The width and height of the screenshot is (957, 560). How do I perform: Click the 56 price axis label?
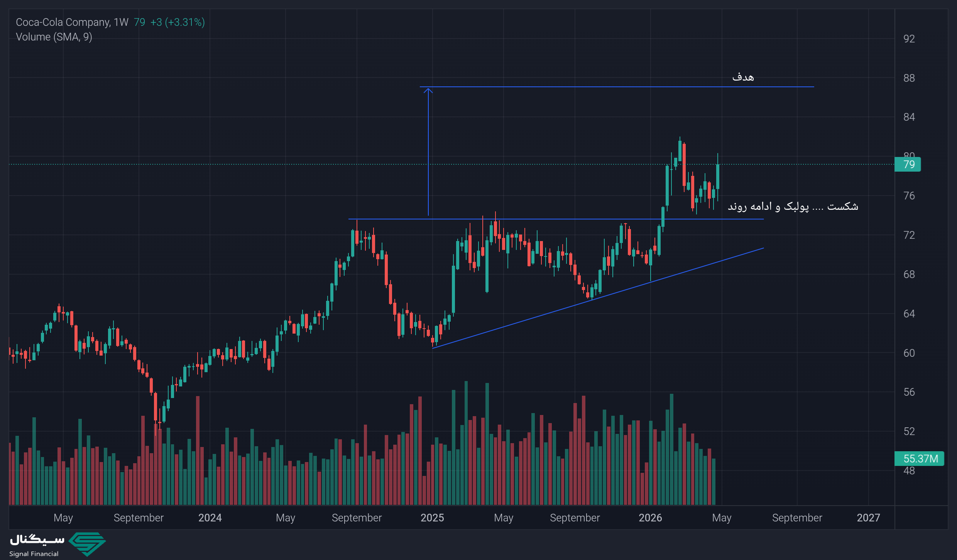point(909,392)
